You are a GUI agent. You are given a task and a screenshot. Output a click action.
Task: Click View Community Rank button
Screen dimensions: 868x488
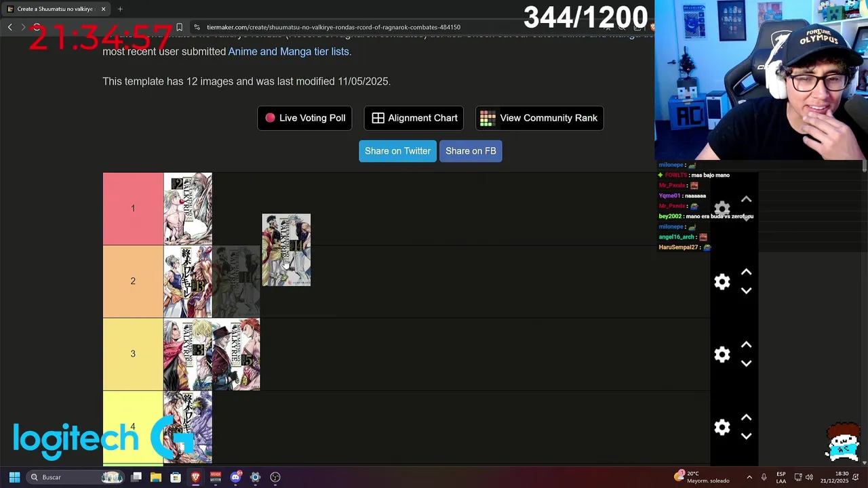(540, 118)
